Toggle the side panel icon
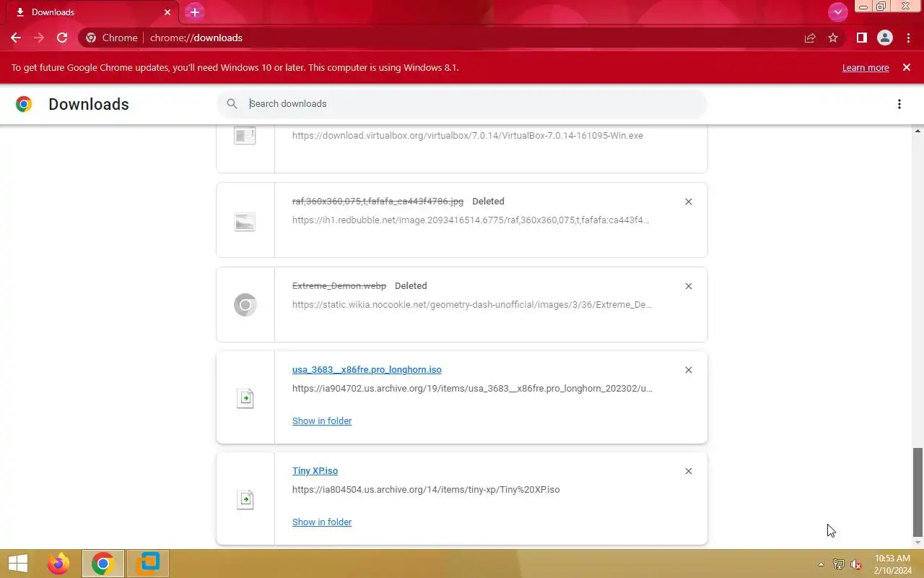This screenshot has height=578, width=924. (861, 38)
